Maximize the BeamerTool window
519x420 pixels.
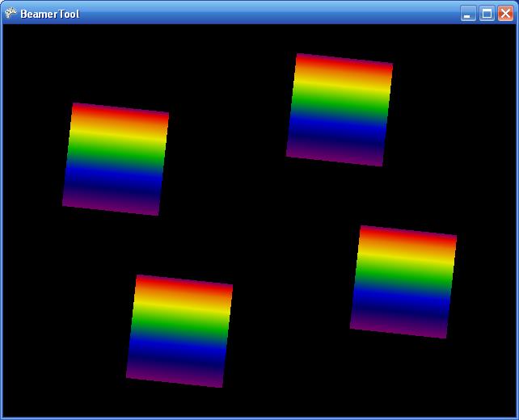point(487,13)
